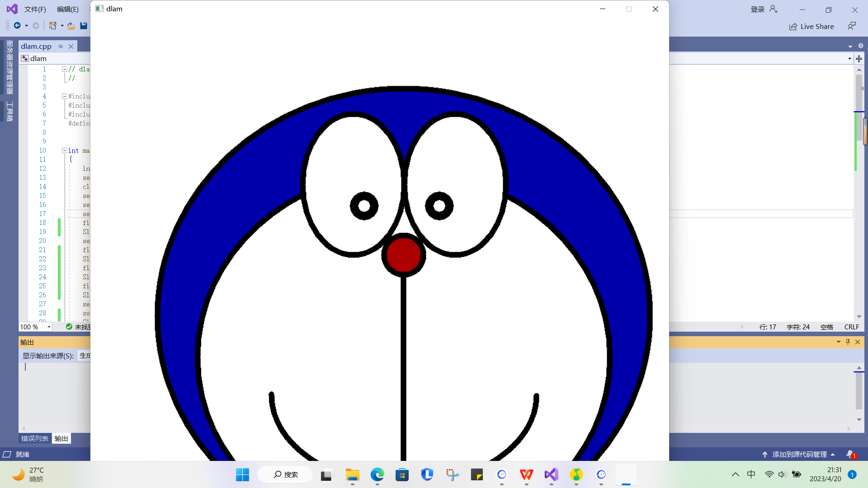Click the editor settings gear icon
The width and height of the screenshot is (868, 488).
pyautogui.click(x=861, y=46)
